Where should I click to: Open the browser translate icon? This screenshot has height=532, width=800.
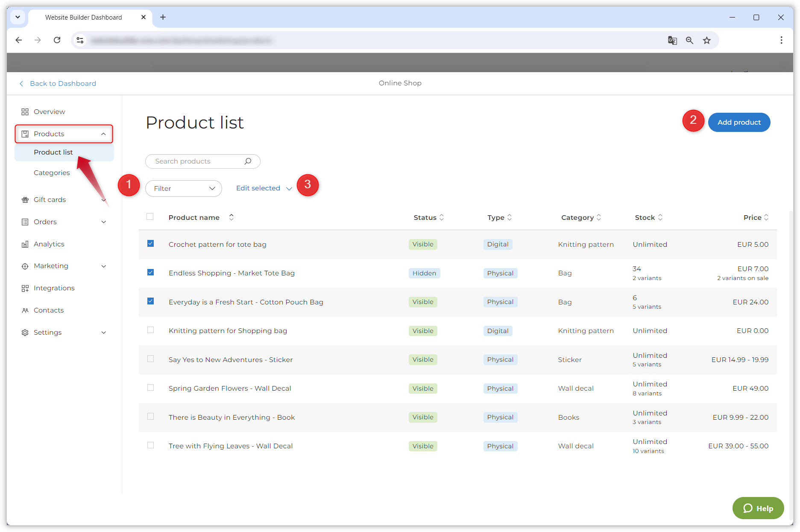coord(672,40)
